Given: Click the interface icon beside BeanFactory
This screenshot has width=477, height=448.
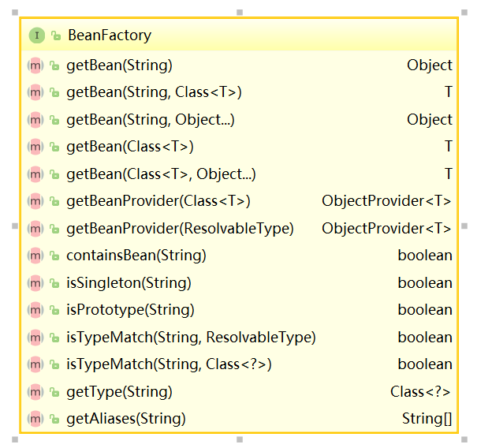Looking at the screenshot, I should pos(36,35).
